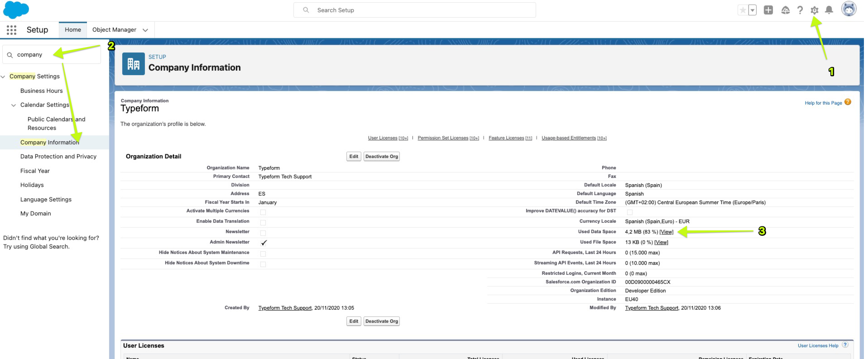Click the Calendar Settings label
Image resolution: width=868 pixels, height=359 pixels.
point(45,105)
